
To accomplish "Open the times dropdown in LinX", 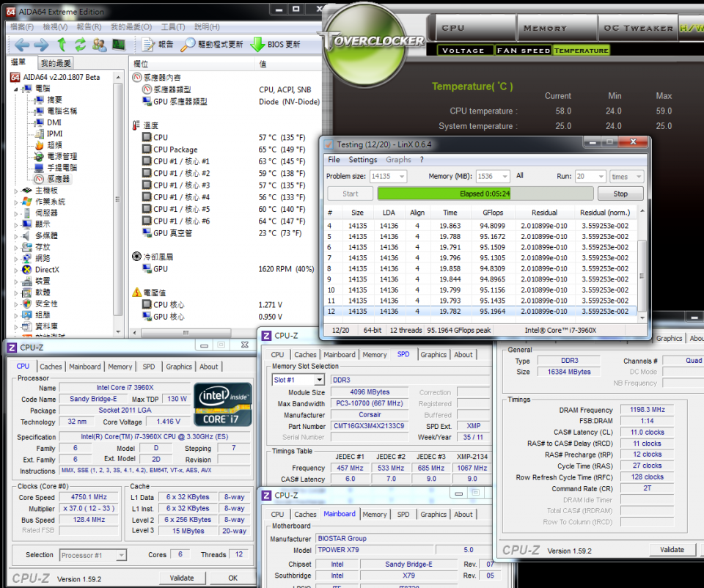I will point(637,177).
